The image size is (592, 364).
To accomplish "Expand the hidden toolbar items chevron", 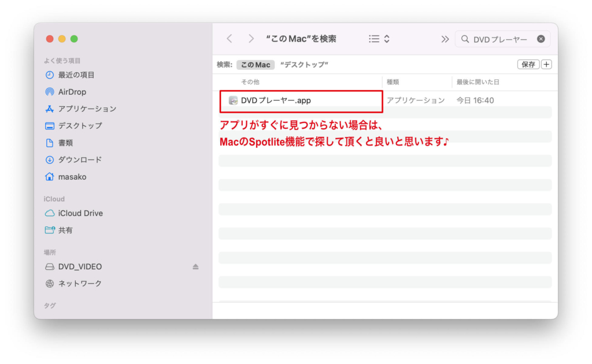I will [x=445, y=38].
